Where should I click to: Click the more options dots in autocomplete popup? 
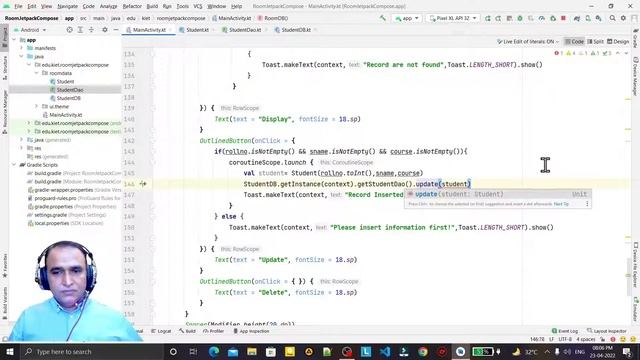[x=587, y=204]
